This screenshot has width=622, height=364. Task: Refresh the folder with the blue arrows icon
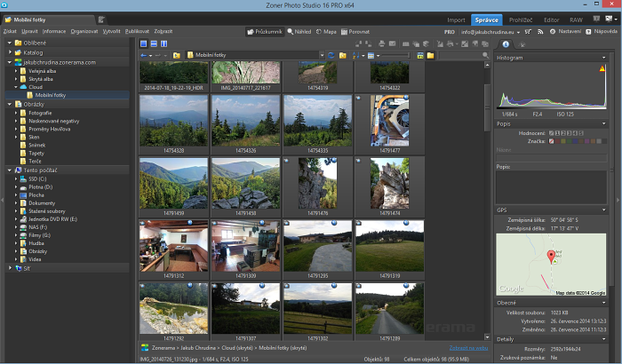(x=331, y=56)
